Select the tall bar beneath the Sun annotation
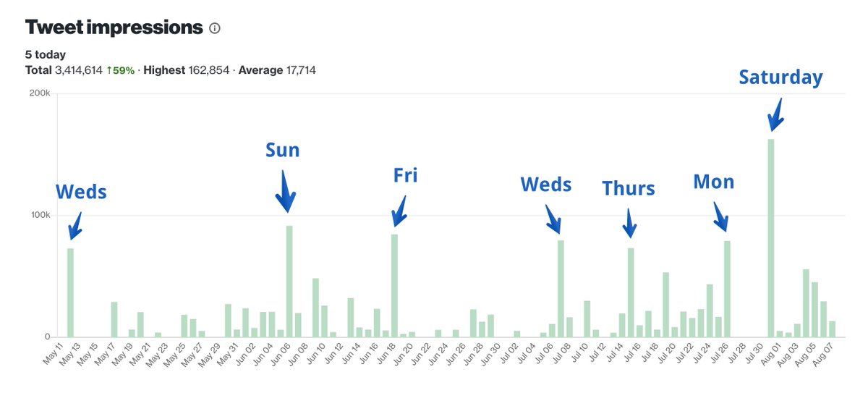868x393 pixels. coord(289,281)
